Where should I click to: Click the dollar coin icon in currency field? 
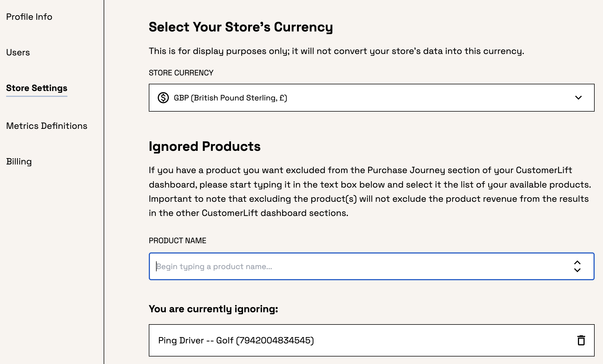(x=163, y=98)
